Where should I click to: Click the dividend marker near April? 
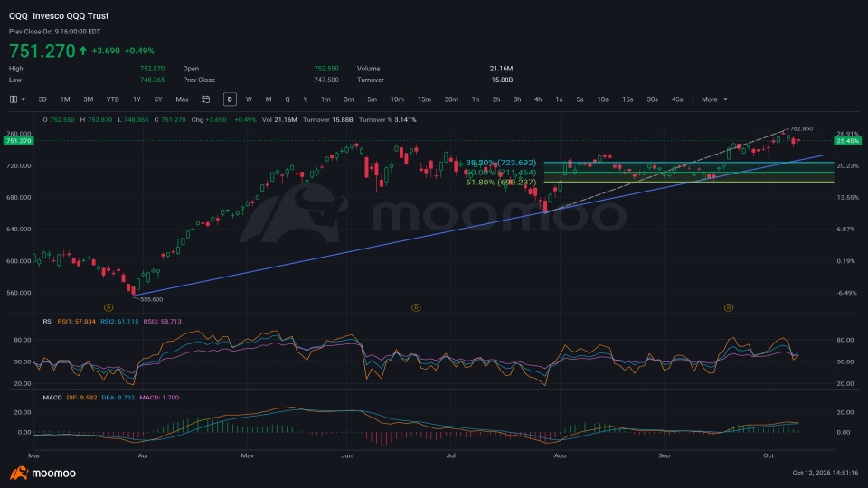(x=108, y=307)
